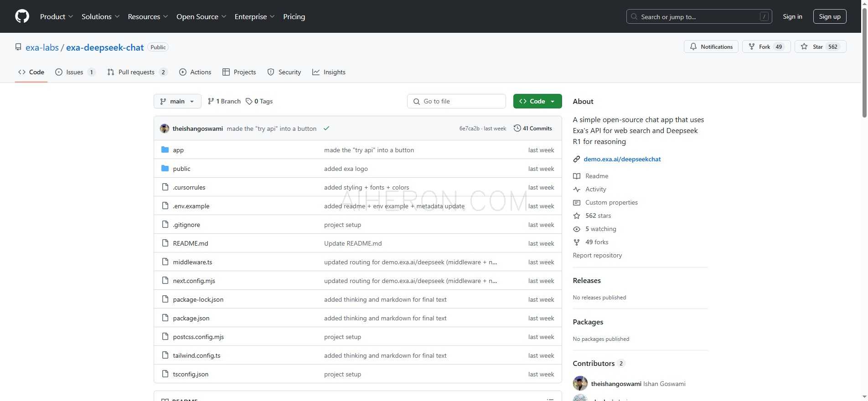Open the package-lock.json file
868x401 pixels.
click(198, 299)
